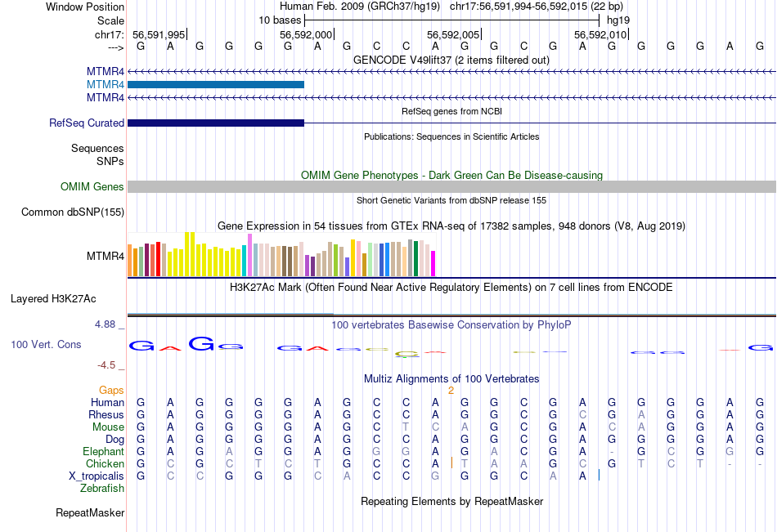
Task: Click the orange Gaps row label
Action: click(111, 391)
